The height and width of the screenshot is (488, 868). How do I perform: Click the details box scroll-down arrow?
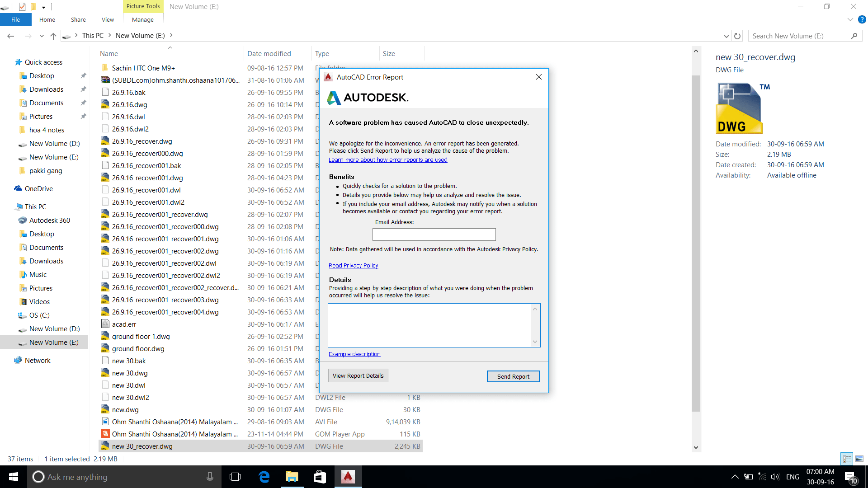[x=535, y=342]
